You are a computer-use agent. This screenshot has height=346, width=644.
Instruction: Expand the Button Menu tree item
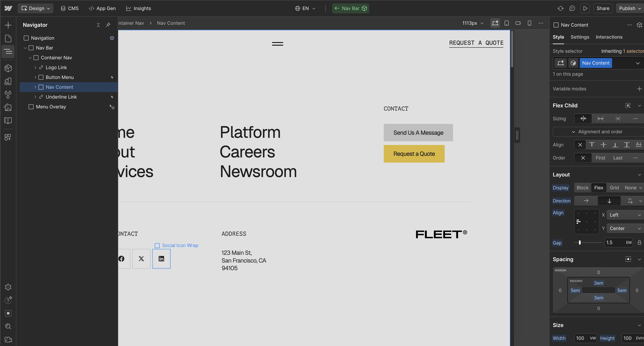pyautogui.click(x=35, y=77)
